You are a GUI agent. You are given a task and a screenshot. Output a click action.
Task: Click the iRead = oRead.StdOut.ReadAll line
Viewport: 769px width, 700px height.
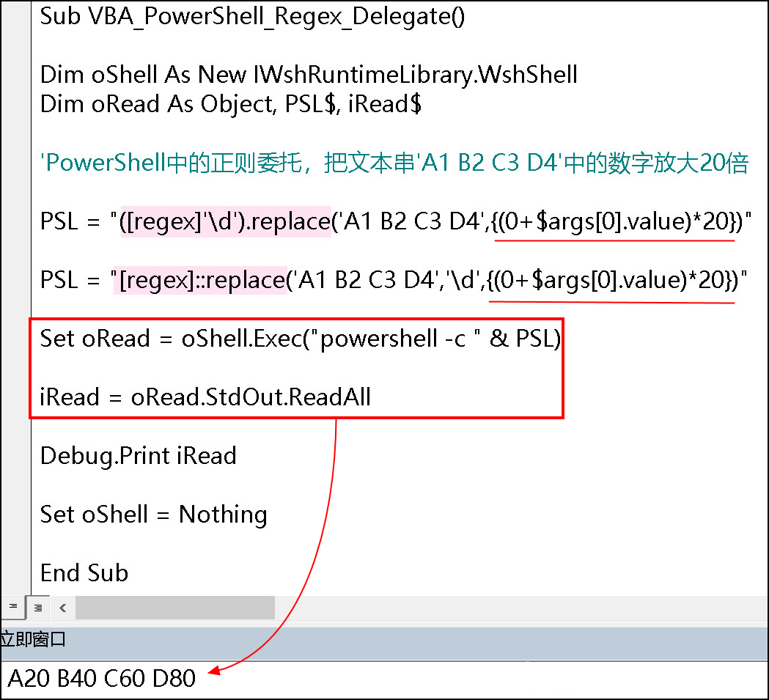pyautogui.click(x=205, y=397)
